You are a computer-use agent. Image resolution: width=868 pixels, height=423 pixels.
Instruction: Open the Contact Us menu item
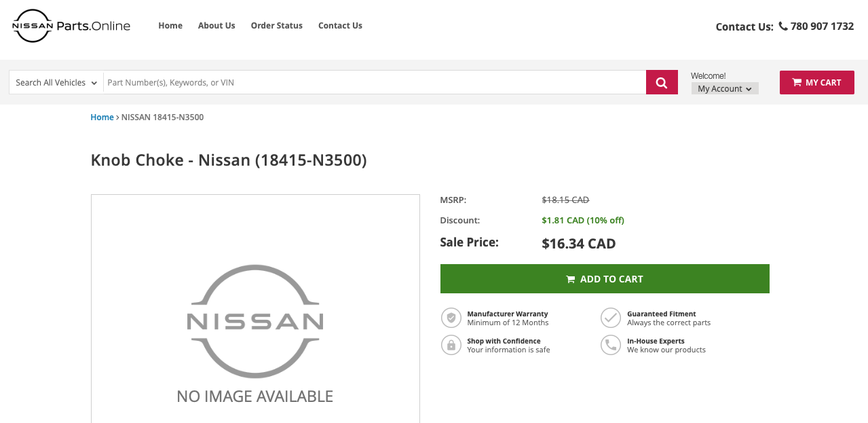(x=340, y=26)
